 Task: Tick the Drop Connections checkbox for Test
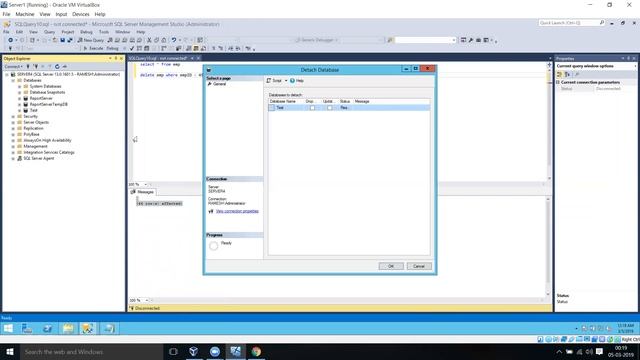point(312,108)
